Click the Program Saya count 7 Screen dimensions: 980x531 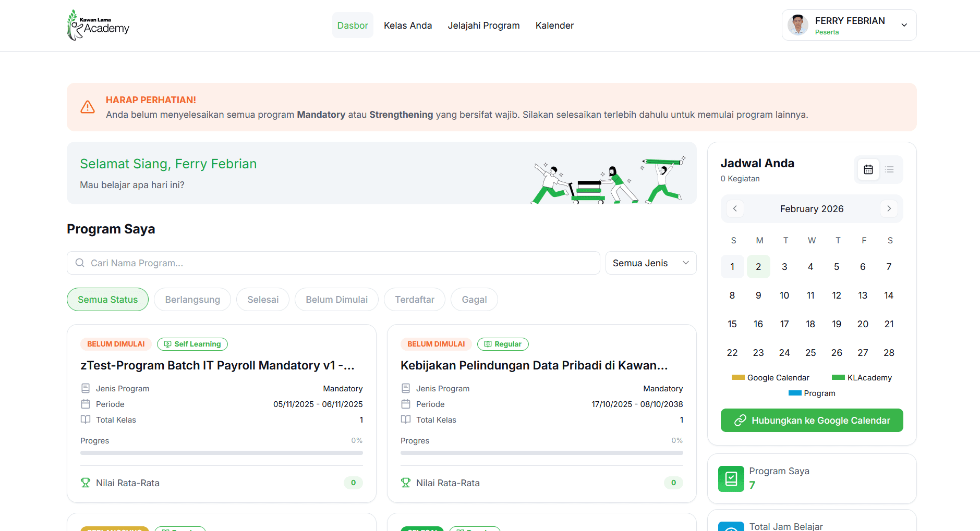pyautogui.click(x=752, y=485)
